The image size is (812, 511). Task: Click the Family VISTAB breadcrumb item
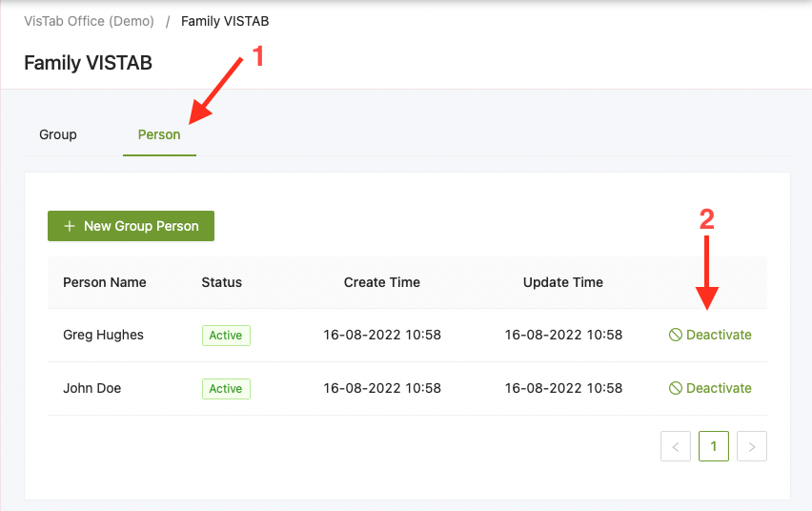[x=225, y=21]
